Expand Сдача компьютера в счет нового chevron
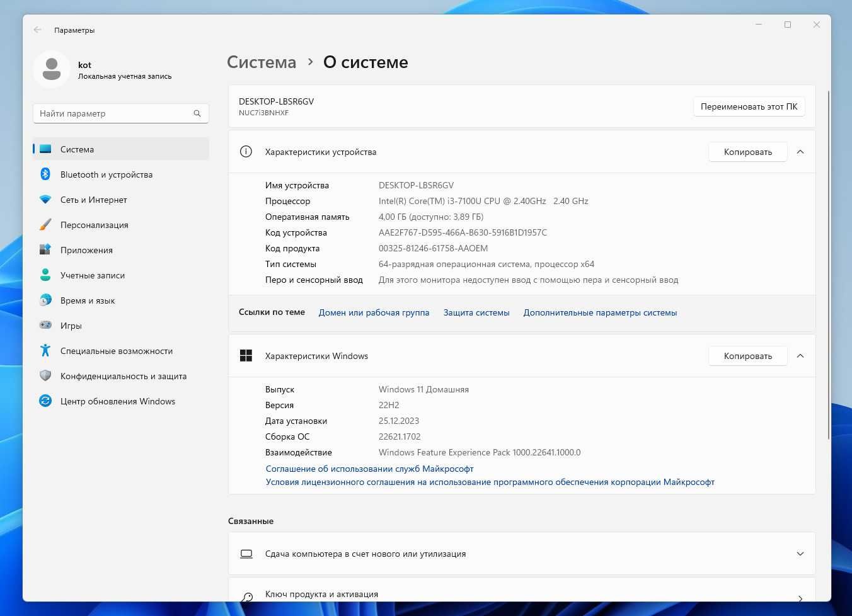 point(800,554)
